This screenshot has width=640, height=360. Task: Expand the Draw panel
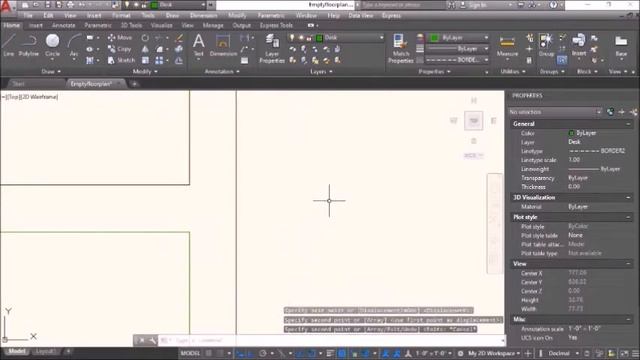[51, 71]
